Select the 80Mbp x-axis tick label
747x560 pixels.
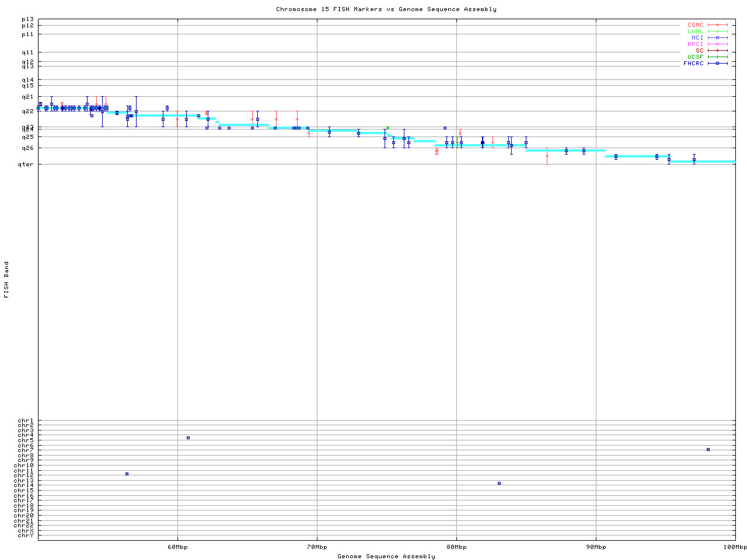456,547
